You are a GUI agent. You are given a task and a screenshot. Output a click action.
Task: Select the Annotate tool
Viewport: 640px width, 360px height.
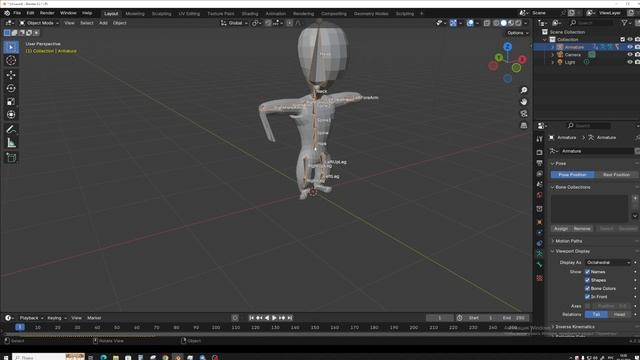click(x=11, y=130)
